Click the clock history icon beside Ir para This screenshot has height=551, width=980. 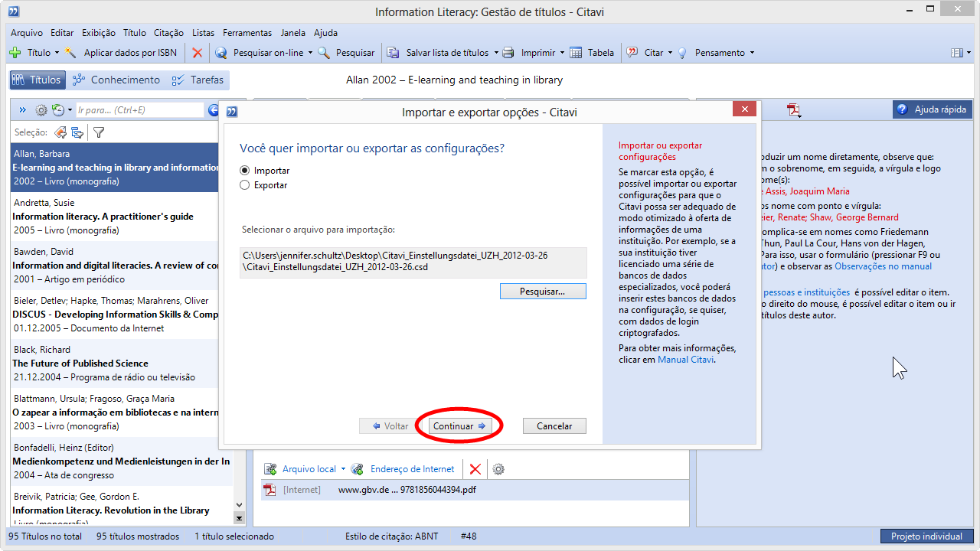point(57,110)
